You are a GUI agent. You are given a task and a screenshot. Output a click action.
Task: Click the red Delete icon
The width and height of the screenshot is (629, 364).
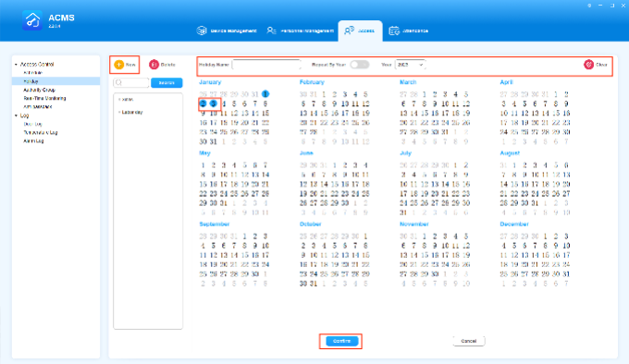(x=154, y=65)
